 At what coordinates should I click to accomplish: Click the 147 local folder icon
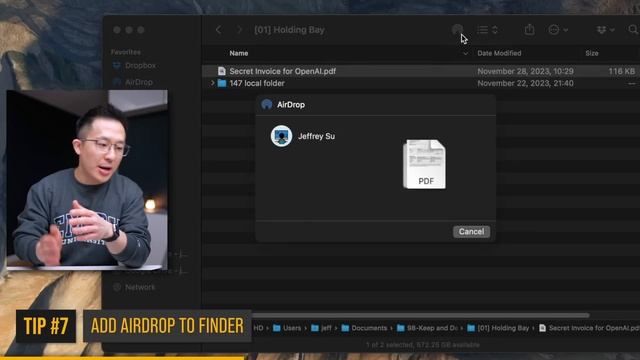[222, 83]
